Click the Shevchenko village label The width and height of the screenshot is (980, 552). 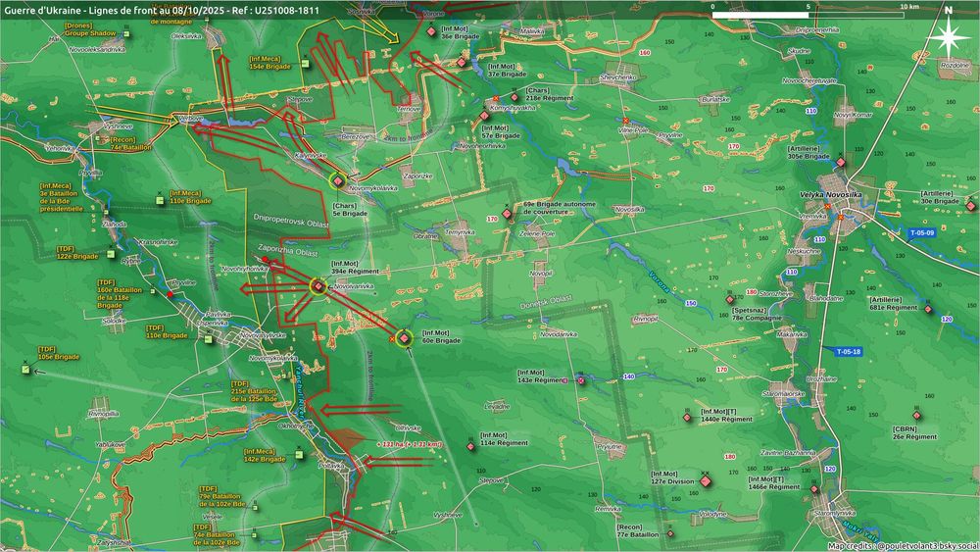(617, 76)
